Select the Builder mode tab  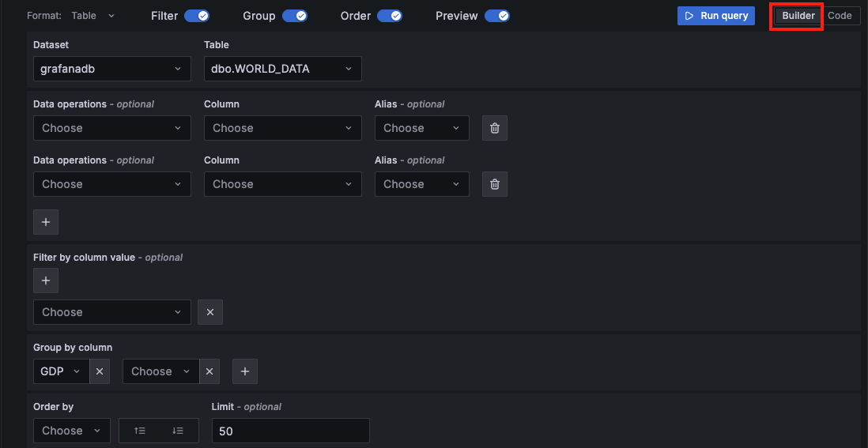click(x=798, y=16)
